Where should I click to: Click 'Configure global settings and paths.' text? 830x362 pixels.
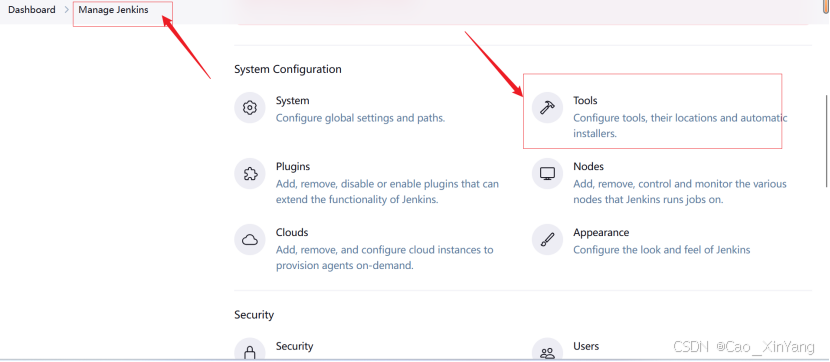click(360, 118)
